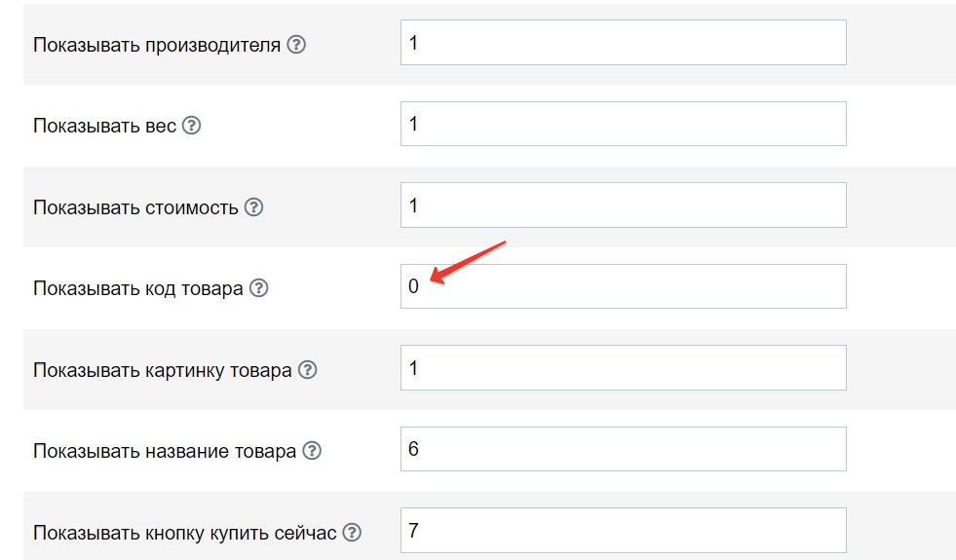Click help icon beside кнопку купить сейчас
This screenshot has height=560, width=956.
pyautogui.click(x=352, y=533)
